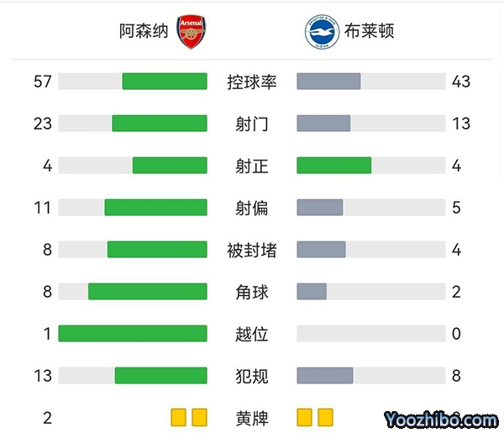Click Arsenal's second yellow card icon
This screenshot has width=504, height=433.
(199, 417)
